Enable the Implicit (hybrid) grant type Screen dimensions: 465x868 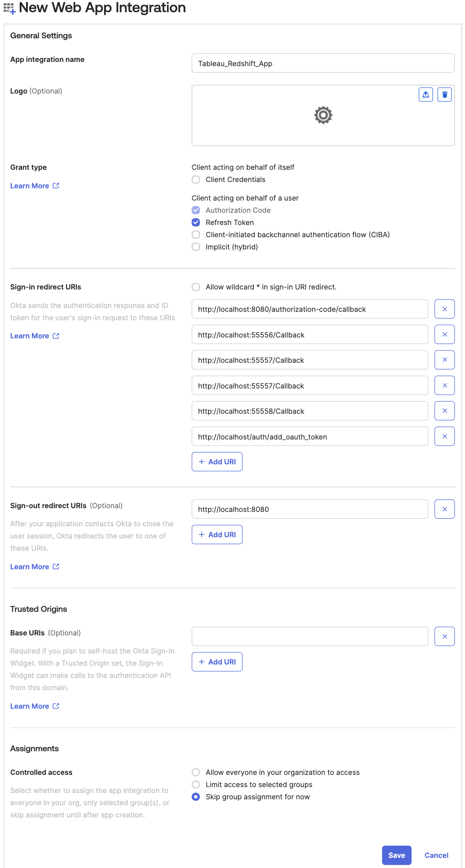coord(196,247)
